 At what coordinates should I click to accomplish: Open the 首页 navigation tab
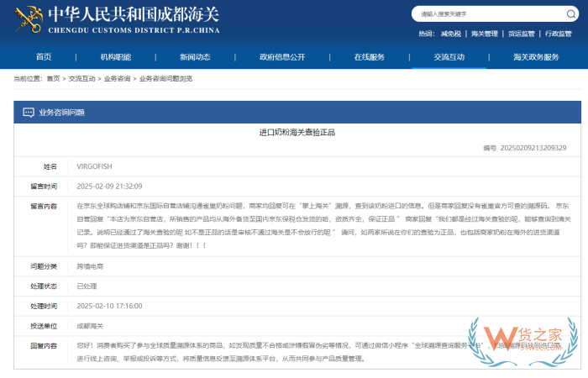[x=44, y=57]
